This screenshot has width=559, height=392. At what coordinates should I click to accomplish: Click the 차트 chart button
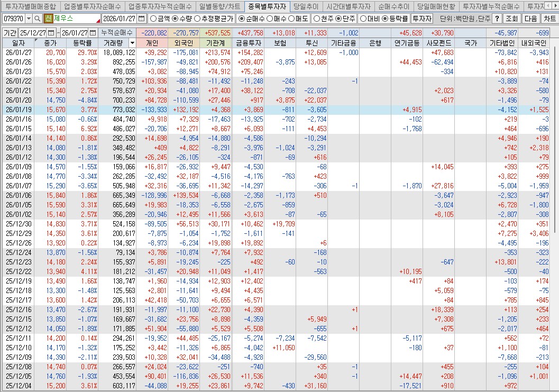coord(549,19)
